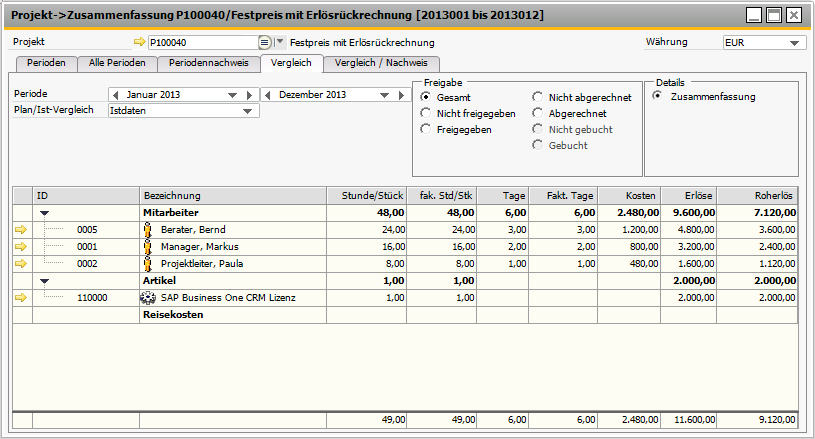
Task: Collapse the Artikel group
Action: click(x=44, y=280)
